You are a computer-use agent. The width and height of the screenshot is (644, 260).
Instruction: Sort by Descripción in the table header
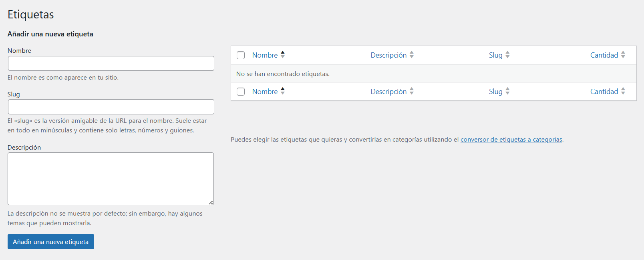click(x=388, y=55)
